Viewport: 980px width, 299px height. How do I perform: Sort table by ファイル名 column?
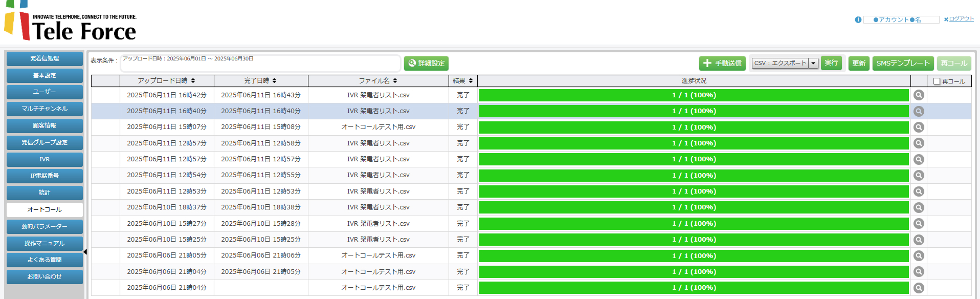[x=378, y=81]
